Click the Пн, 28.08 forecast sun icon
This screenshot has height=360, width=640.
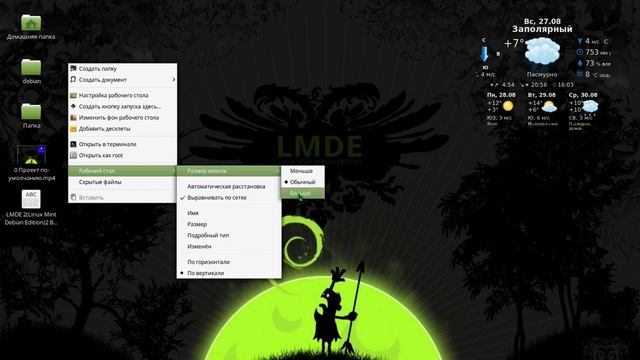[508, 106]
